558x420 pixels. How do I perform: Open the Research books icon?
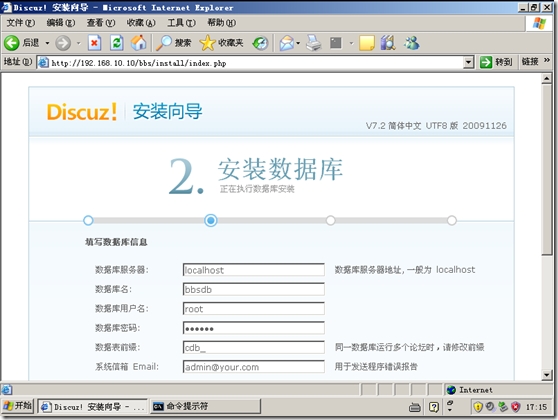tap(388, 43)
